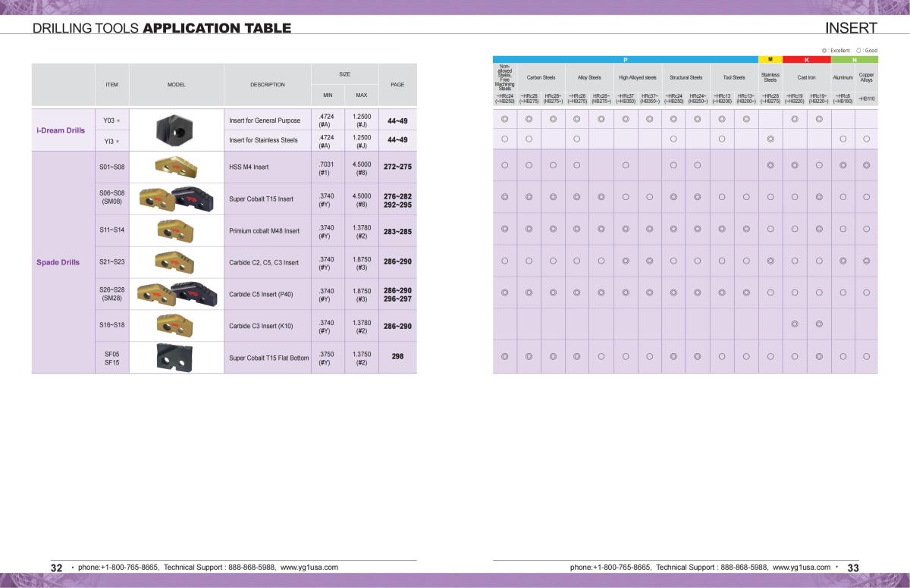Image resolution: width=910 pixels, height=588 pixels.
Task: Click the black T15 Flat Bottom insert image
Action: 175,356
